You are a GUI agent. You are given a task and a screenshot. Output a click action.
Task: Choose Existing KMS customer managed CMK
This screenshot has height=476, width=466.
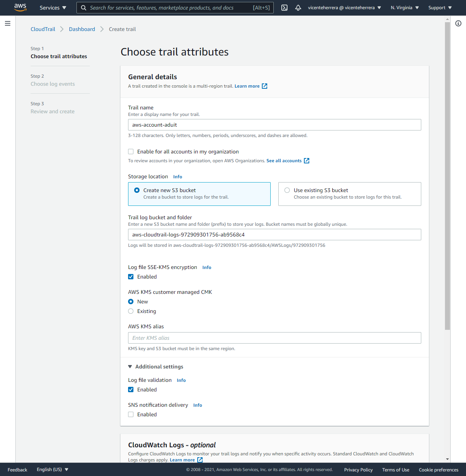pos(131,311)
